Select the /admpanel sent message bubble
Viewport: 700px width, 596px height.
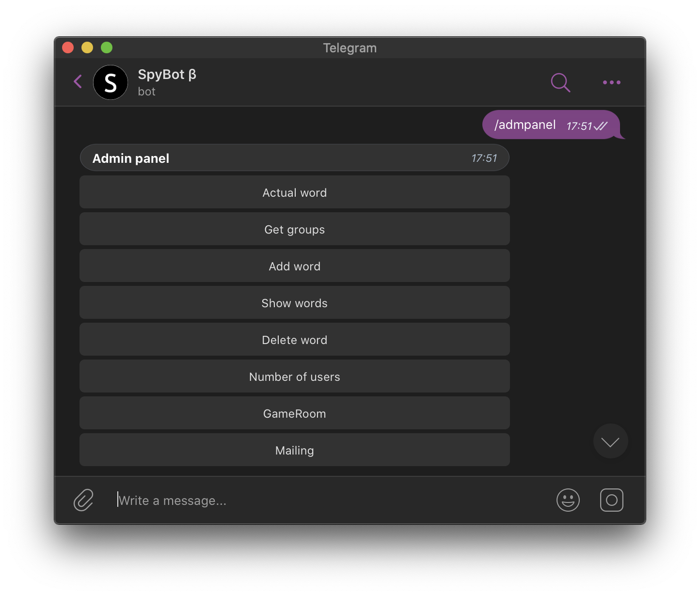(x=551, y=125)
